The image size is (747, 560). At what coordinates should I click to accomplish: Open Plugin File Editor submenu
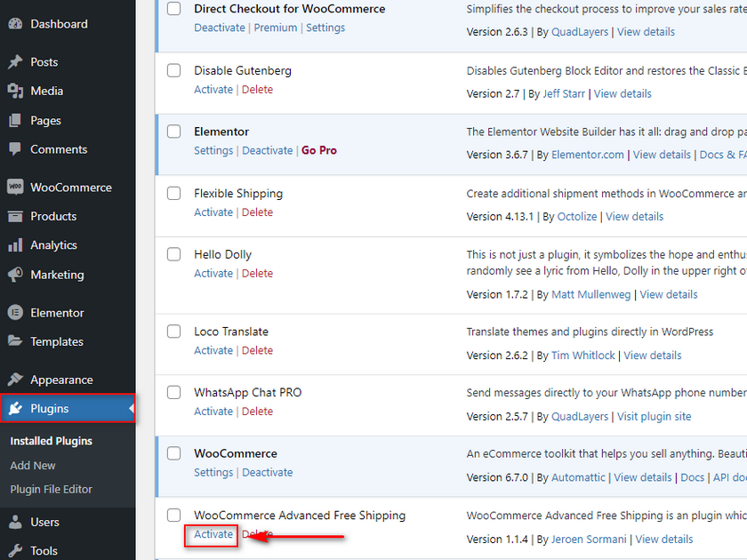(x=51, y=489)
